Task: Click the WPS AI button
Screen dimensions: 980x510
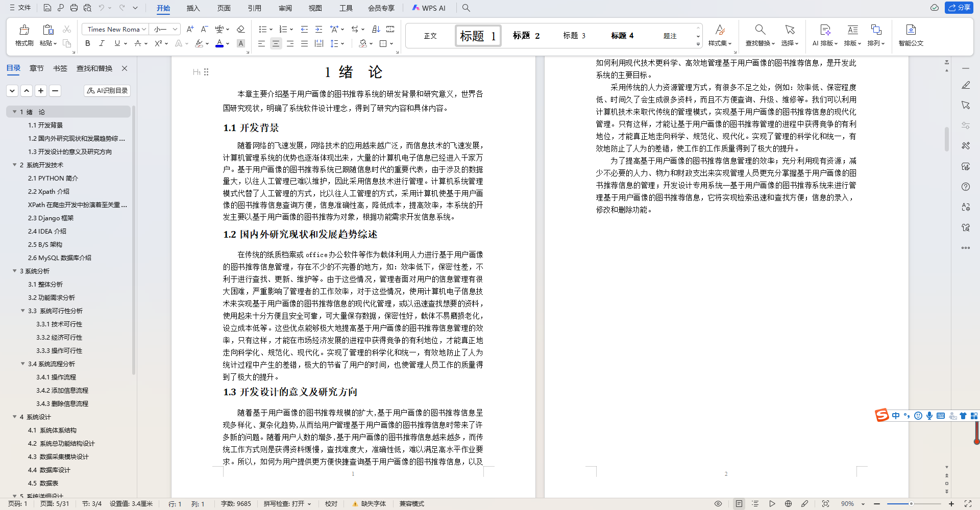Action: pos(429,8)
